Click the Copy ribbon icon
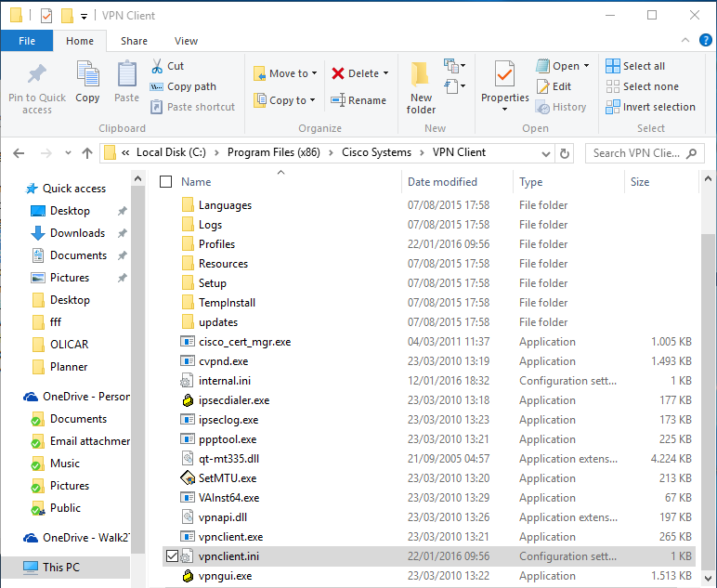This screenshot has width=717, height=588. tap(87, 74)
